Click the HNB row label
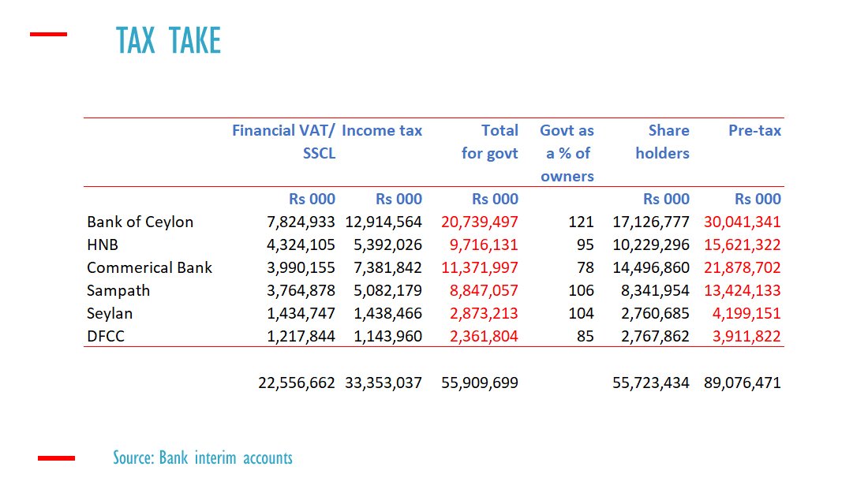 pyautogui.click(x=103, y=244)
